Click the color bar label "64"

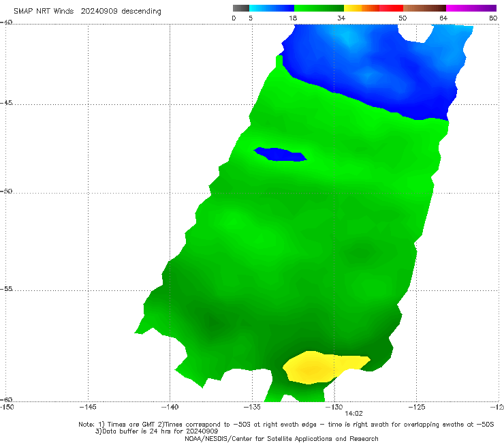(443, 18)
